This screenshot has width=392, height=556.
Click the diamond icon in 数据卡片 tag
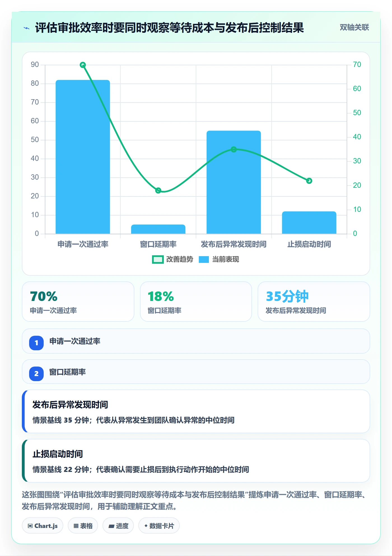click(146, 526)
